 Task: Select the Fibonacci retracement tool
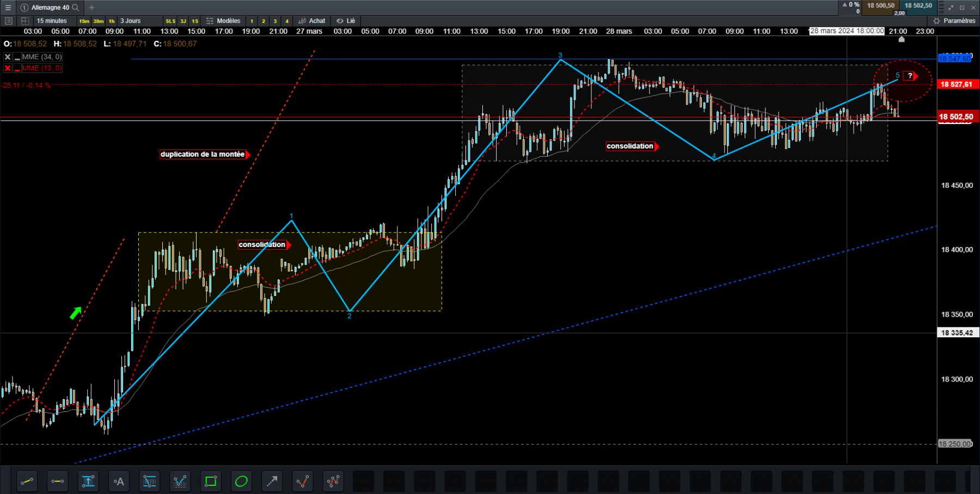pos(149,481)
